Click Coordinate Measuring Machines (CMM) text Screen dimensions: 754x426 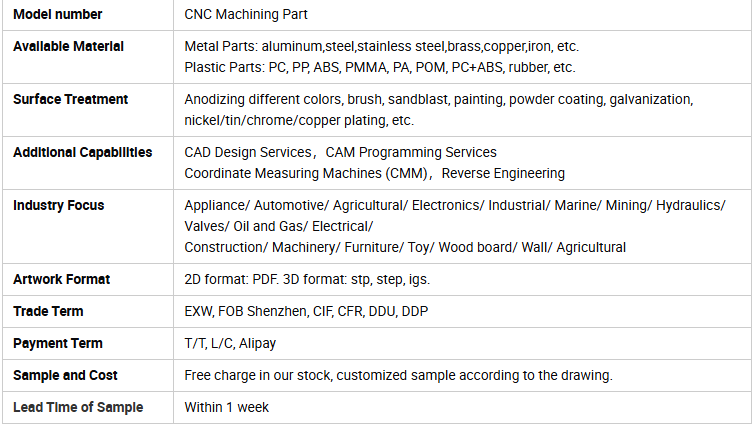(x=306, y=173)
